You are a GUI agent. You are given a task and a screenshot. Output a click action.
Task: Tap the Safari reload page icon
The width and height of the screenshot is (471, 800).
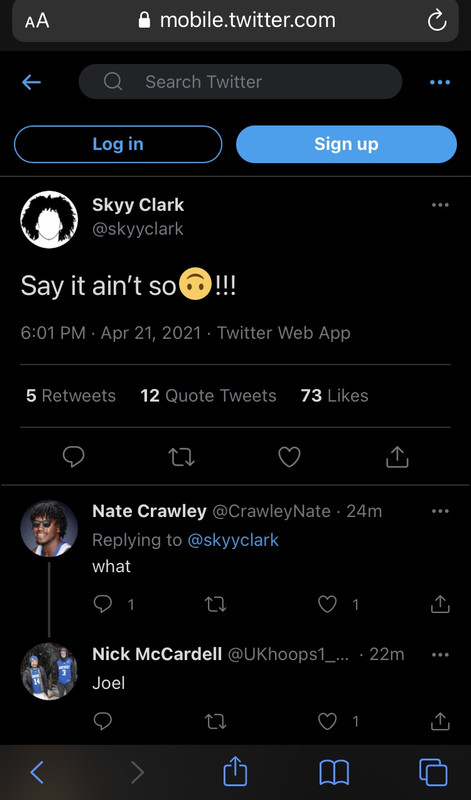coord(437,21)
